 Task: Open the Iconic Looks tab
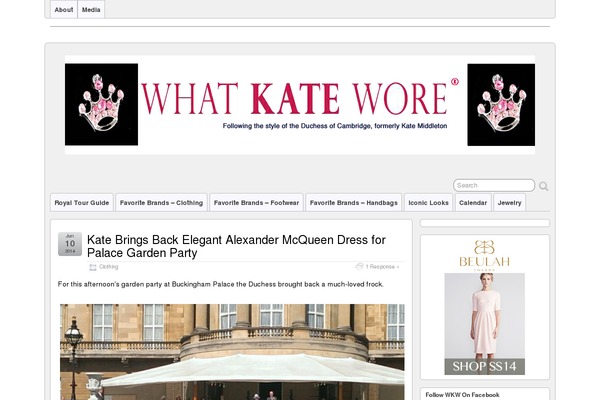[x=428, y=202]
